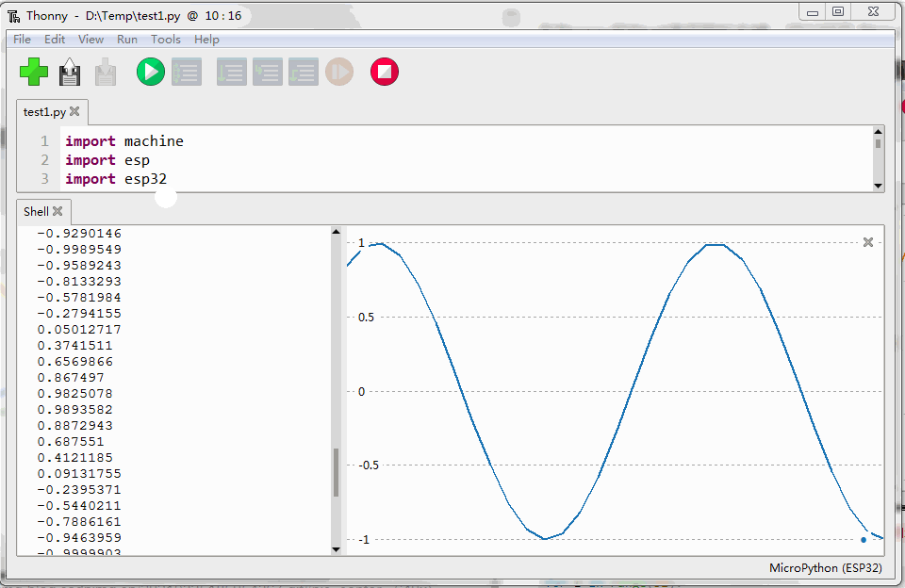
Task: Click shell value -0.5781984
Action: (79, 298)
